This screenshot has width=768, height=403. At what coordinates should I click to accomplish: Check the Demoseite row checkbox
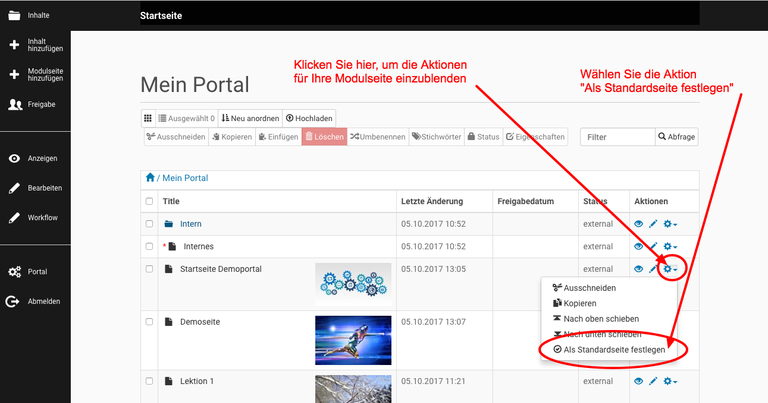[149, 322]
